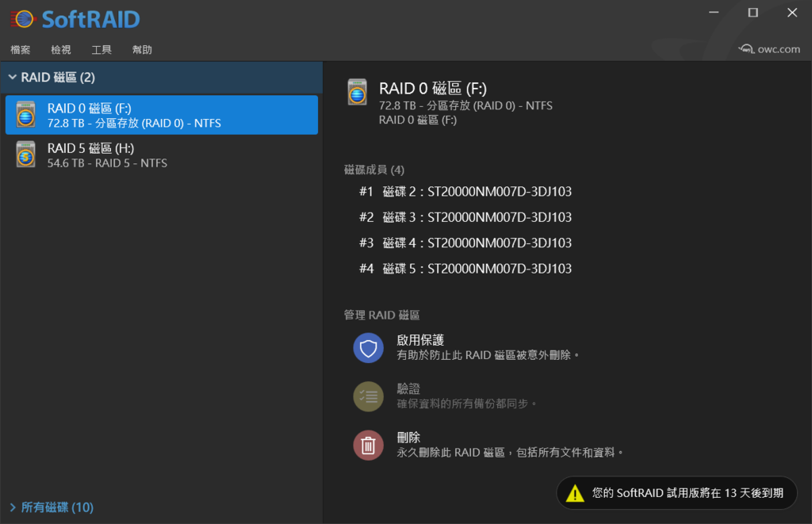812x524 pixels.
Task: Click 54.6 TB - RAID 5 - NTFS text
Action: (107, 163)
